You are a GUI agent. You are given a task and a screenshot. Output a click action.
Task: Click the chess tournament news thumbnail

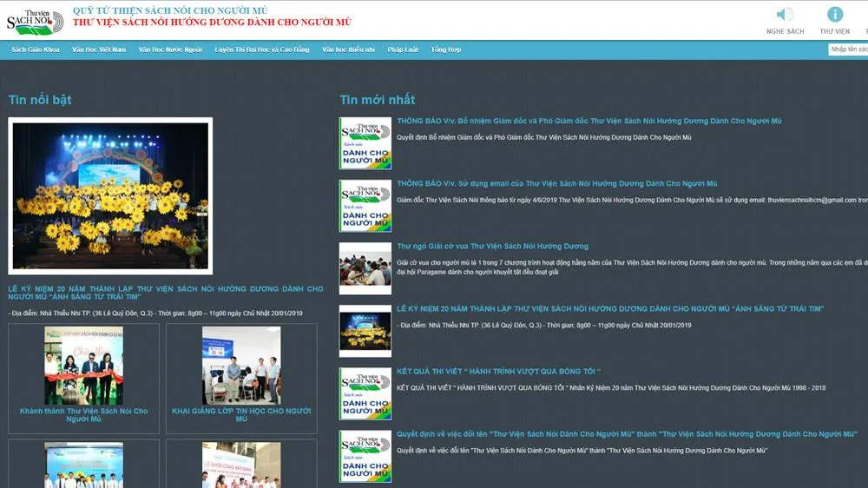click(x=365, y=268)
